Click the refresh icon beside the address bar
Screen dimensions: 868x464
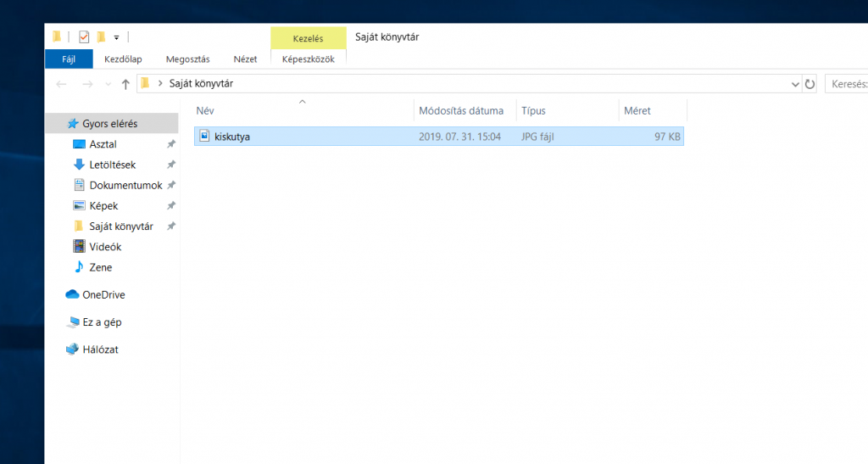(810, 84)
